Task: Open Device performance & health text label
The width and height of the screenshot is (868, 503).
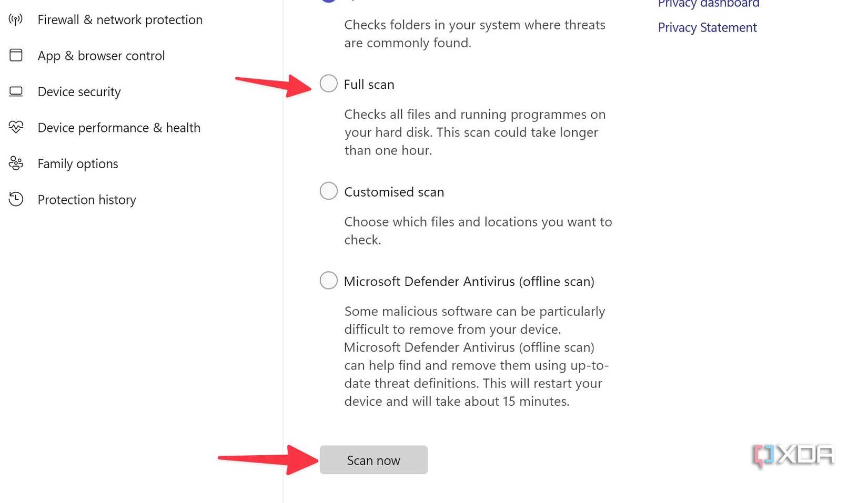Action: [119, 128]
